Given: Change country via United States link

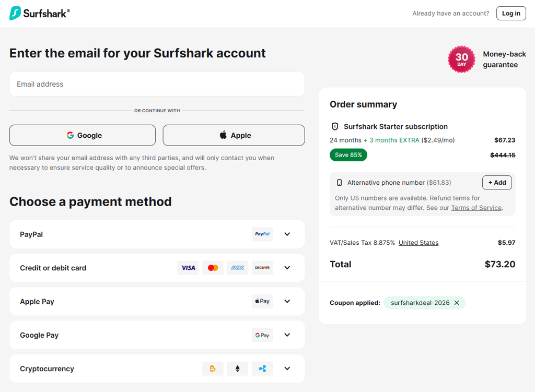Looking at the screenshot, I should pyautogui.click(x=418, y=243).
